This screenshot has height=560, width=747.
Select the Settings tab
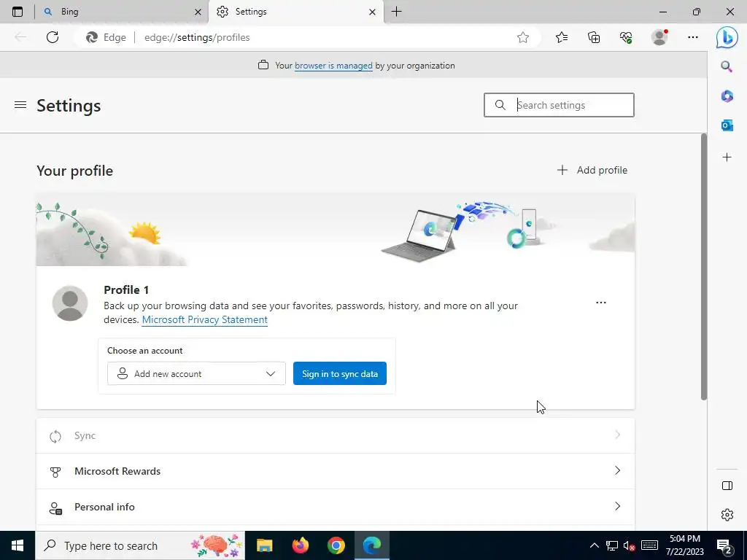click(x=296, y=12)
